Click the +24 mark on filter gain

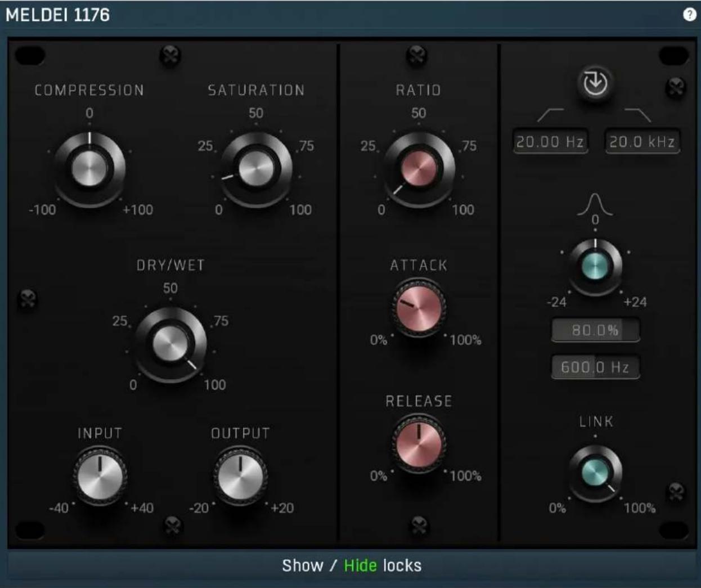635,302
